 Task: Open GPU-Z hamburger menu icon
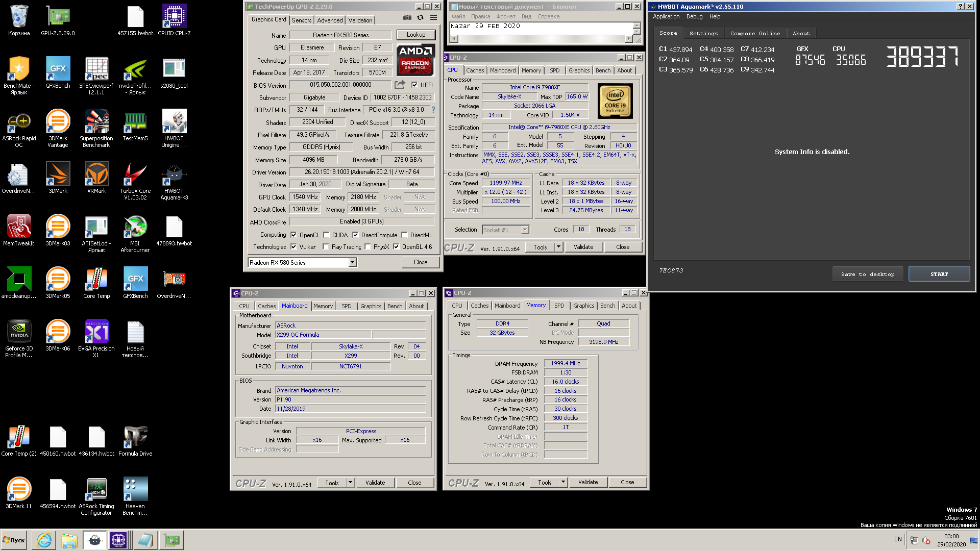coord(433,17)
